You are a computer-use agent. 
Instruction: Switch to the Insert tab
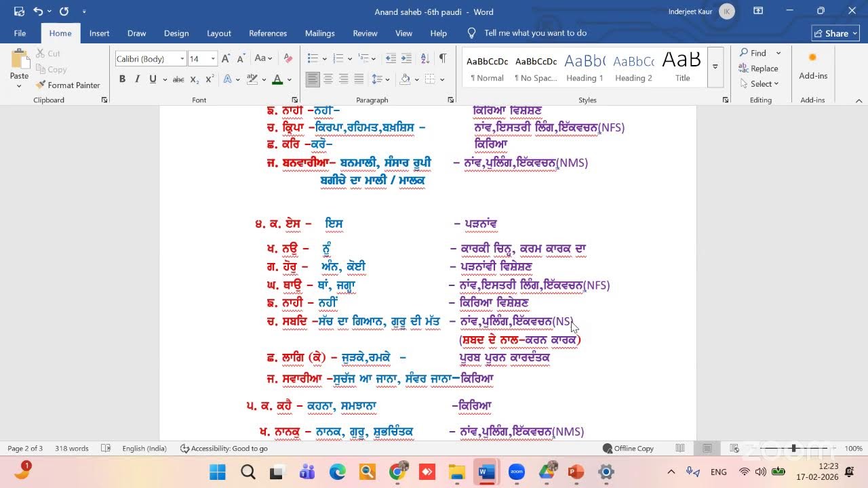(x=100, y=33)
